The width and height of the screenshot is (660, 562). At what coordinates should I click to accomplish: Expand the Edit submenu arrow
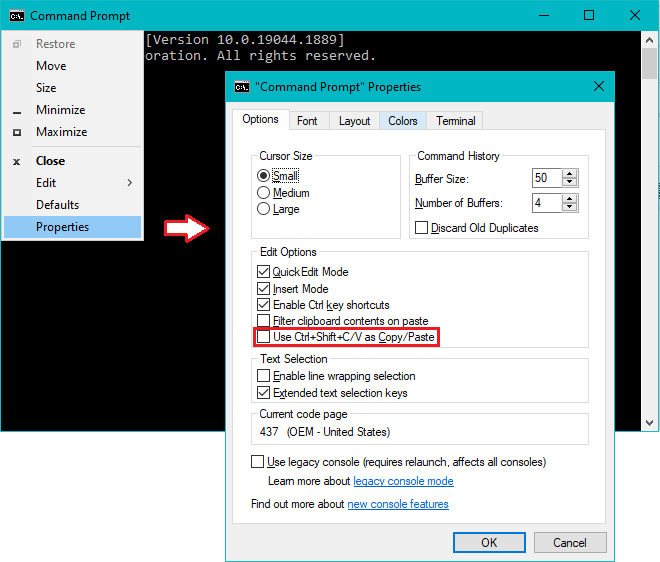[x=130, y=183]
